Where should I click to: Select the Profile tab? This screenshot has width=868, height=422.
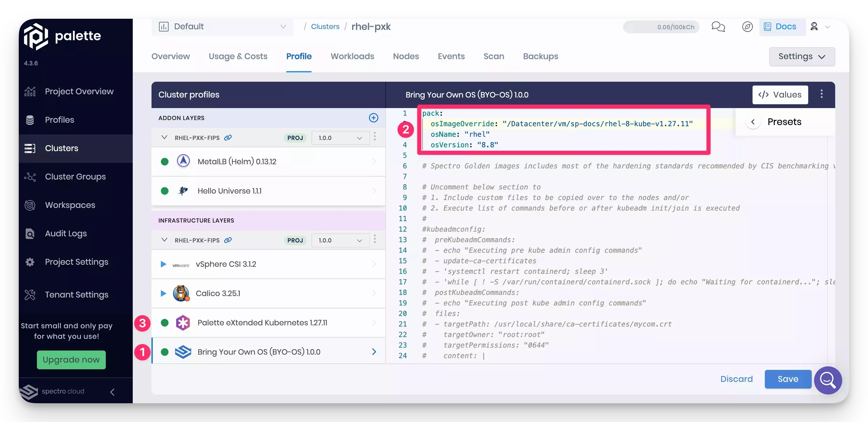(299, 56)
